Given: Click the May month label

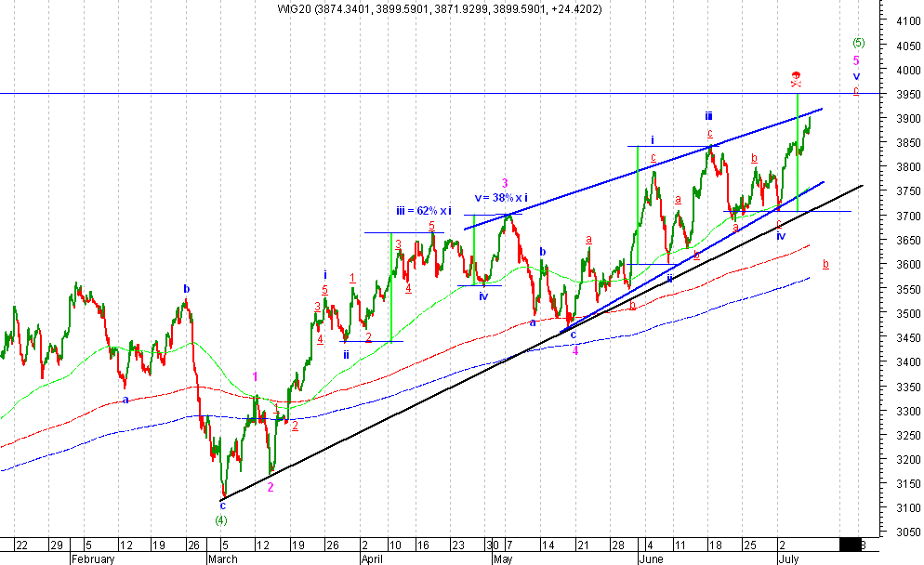Looking at the screenshot, I should tap(503, 559).
